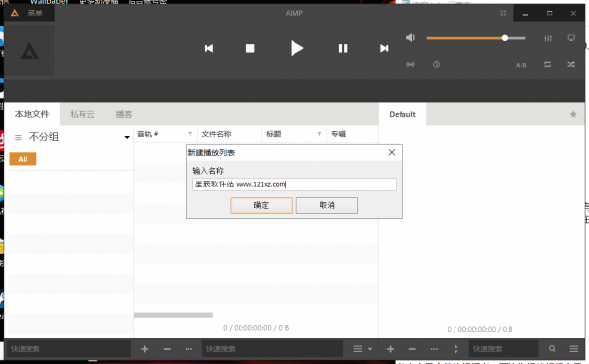Screen dimensions: 589x364
Task: Open the internet radio capture icon
Action: 410,65
